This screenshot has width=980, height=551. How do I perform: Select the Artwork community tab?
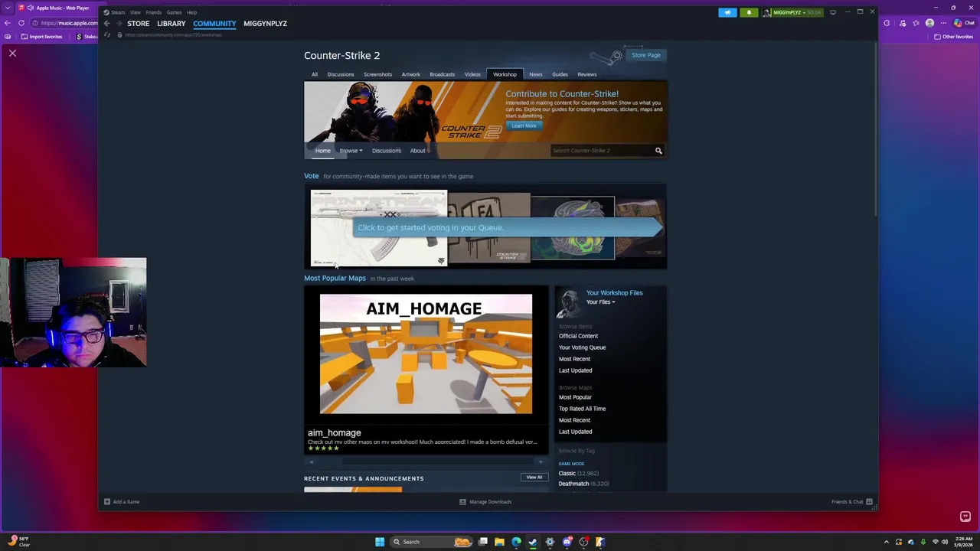click(410, 74)
